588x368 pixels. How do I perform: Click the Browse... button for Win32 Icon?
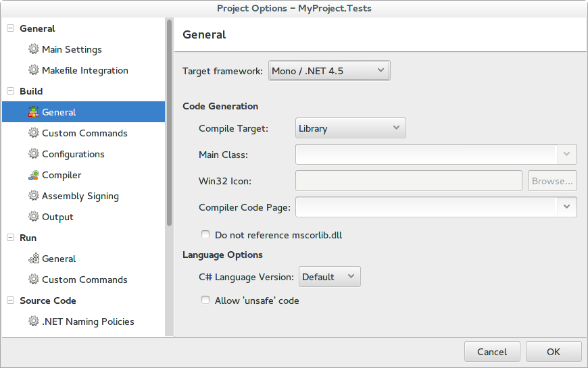552,181
